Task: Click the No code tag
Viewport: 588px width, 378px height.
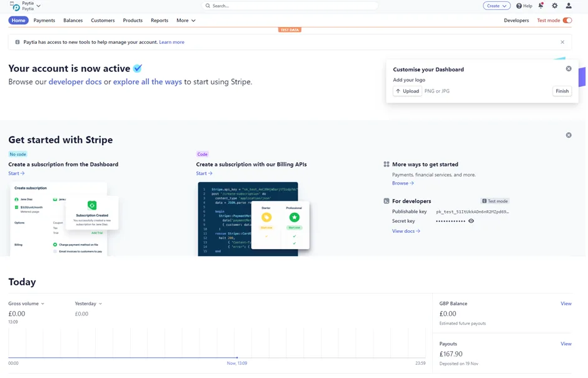Action: [18, 154]
